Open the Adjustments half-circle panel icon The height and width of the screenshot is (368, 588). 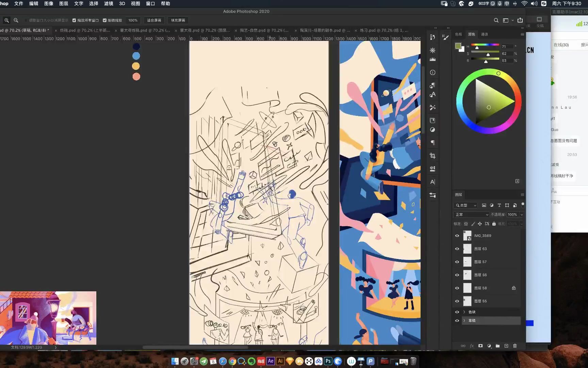click(x=432, y=130)
